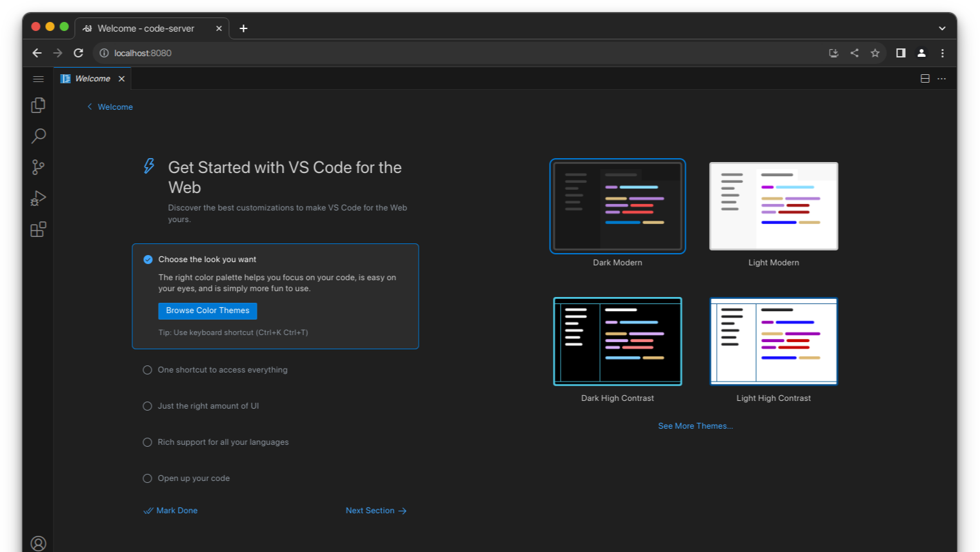The image size is (980, 552).
Task: Click the install app icon in address bar
Action: tap(834, 53)
